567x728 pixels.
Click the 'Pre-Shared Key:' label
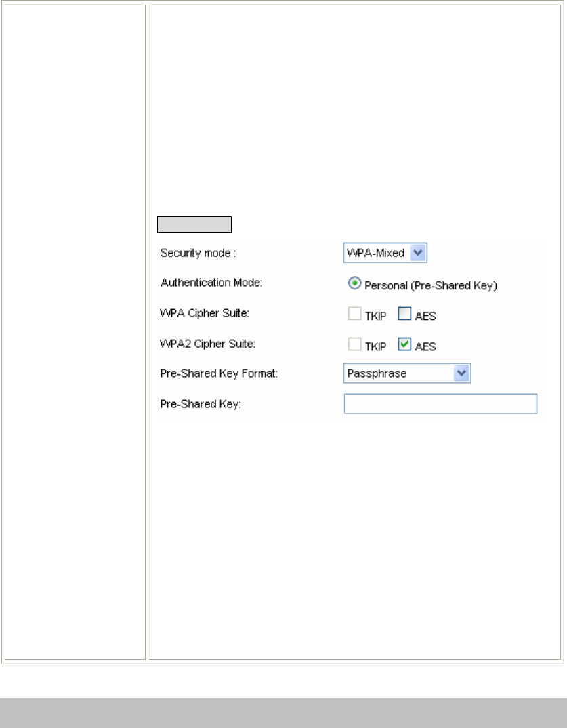coord(201,404)
